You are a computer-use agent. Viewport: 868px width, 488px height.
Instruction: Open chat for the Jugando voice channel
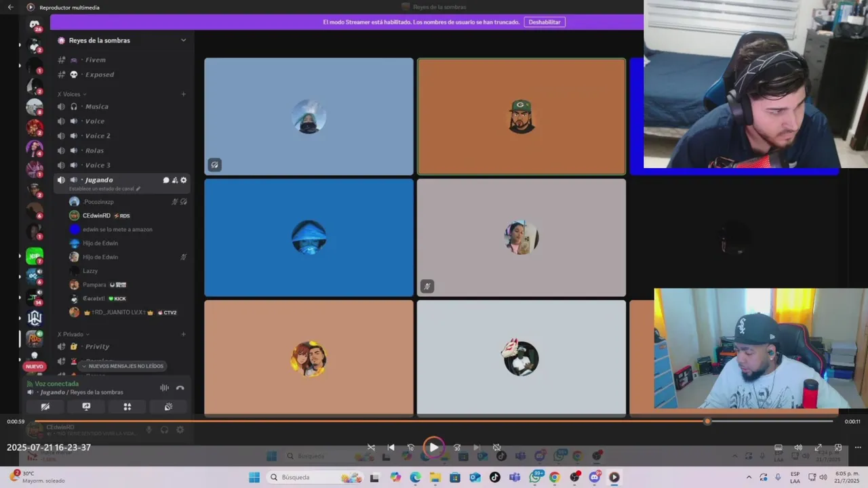[166, 180]
